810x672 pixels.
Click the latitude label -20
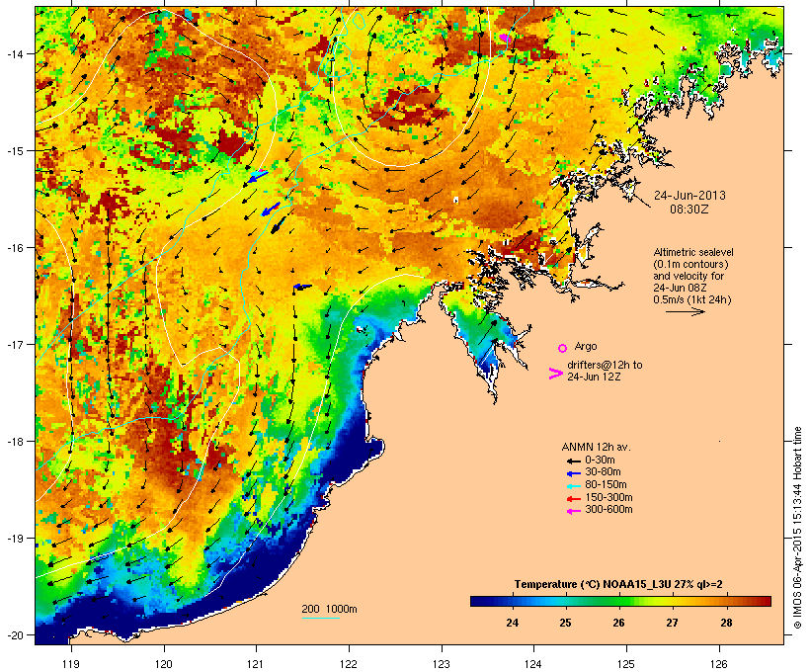14,634
